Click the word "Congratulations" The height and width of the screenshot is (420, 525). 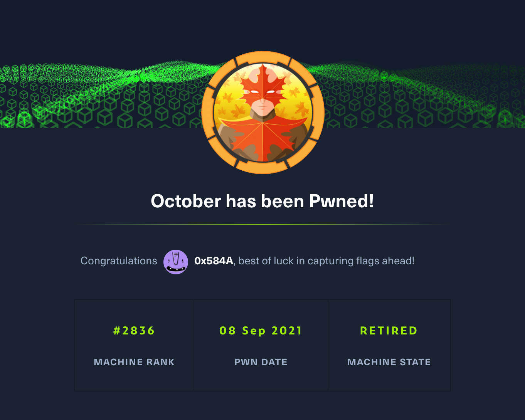pyautogui.click(x=119, y=261)
